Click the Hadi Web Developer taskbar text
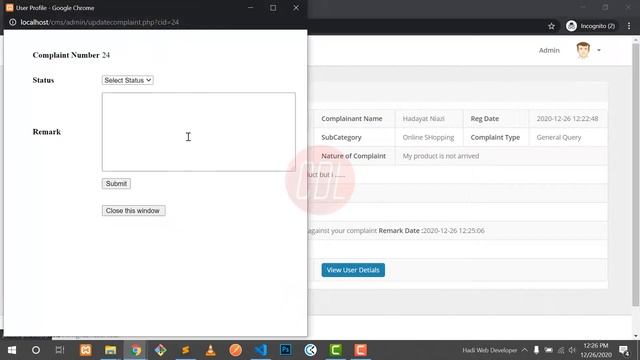 (489, 350)
